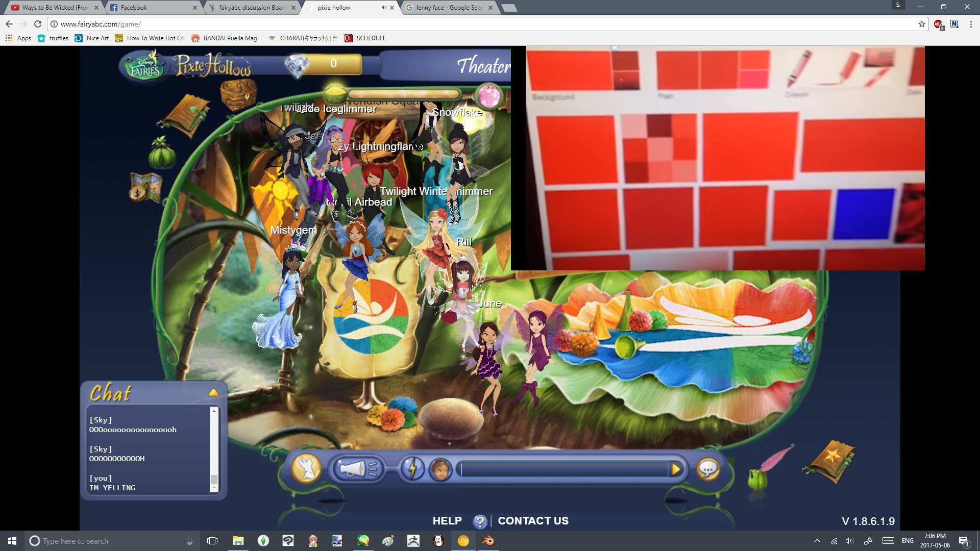Screen dimensions: 980x551
Task: Select the megaphone shout icon on the chat bar
Action: coord(357,468)
